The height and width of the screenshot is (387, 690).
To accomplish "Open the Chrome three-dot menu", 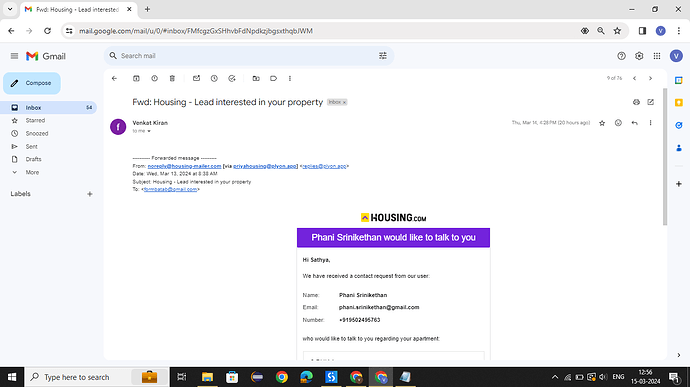I will (679, 31).
